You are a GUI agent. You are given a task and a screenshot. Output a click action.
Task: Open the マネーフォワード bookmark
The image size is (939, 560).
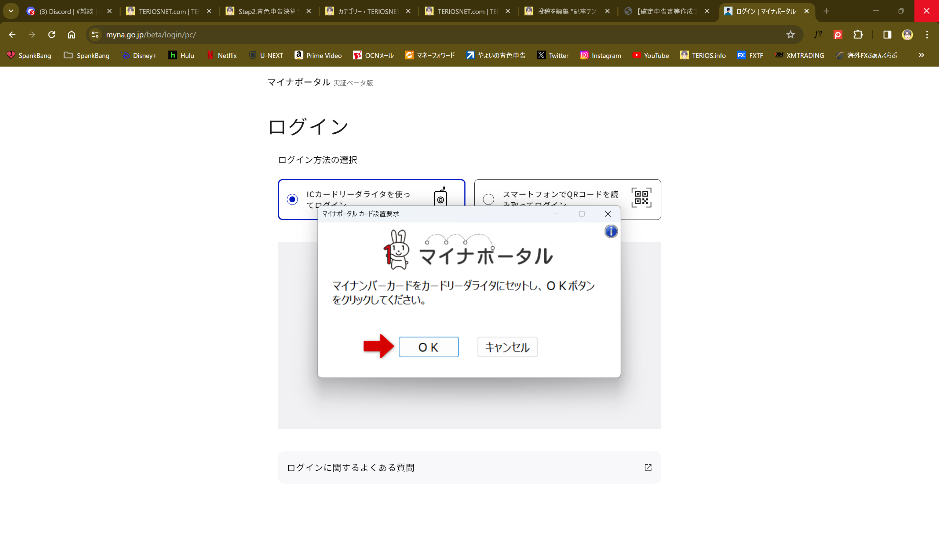click(x=430, y=55)
